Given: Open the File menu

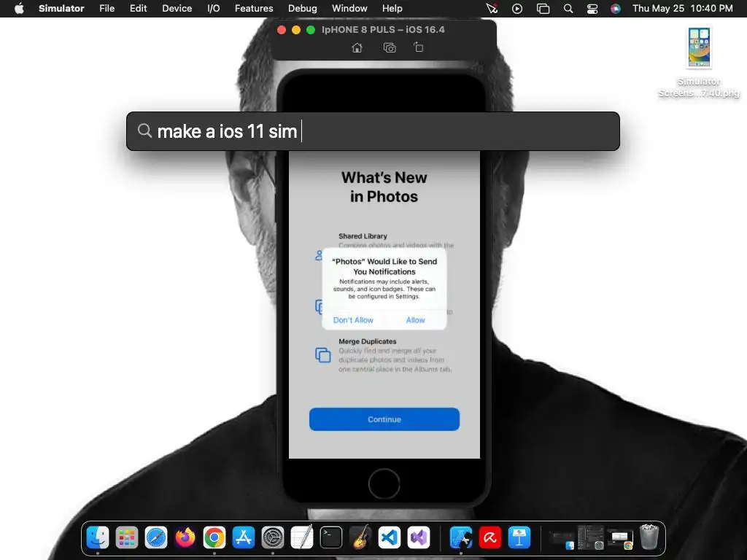Looking at the screenshot, I should point(107,9).
